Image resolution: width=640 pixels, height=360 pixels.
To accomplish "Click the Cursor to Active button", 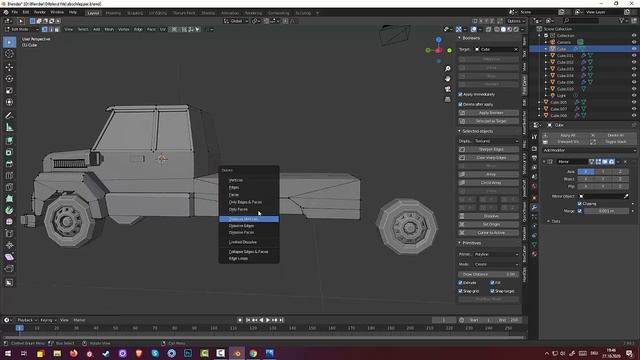I will (x=489, y=233).
